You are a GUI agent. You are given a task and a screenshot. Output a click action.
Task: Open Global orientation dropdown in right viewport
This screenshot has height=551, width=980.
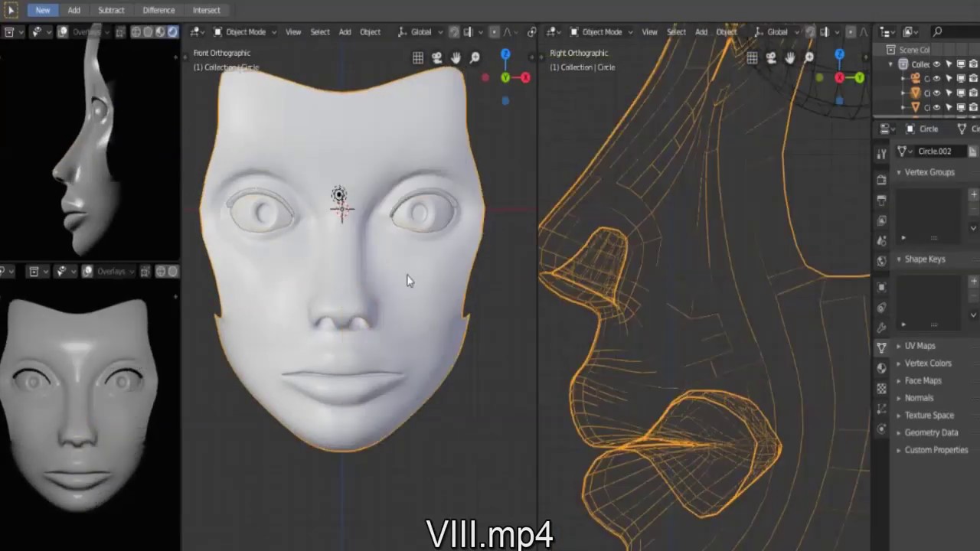tap(776, 32)
